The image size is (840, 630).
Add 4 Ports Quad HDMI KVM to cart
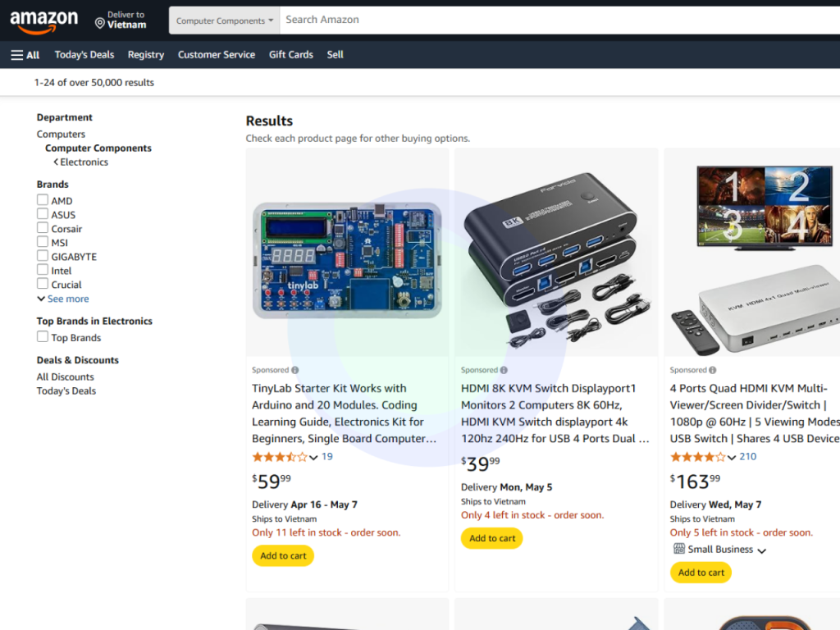coord(701,572)
